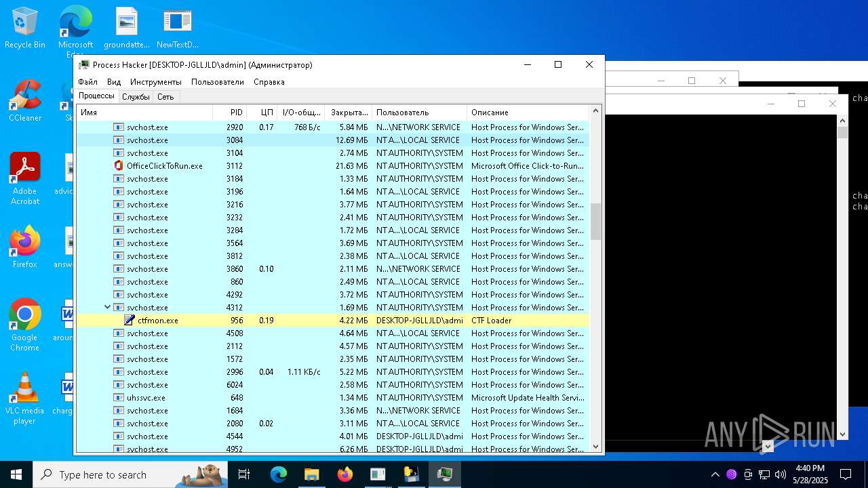This screenshot has width=868, height=488.
Task: Switch to the Процессы tab
Action: tap(96, 96)
